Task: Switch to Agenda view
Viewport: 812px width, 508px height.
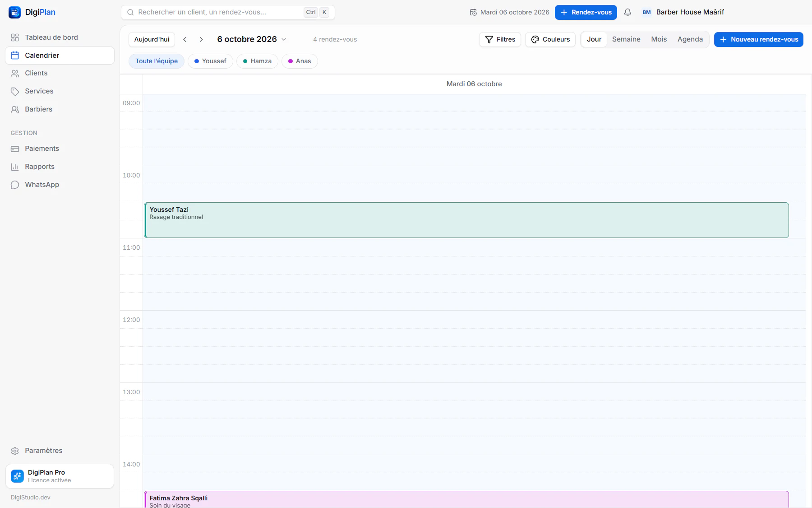Action: (690, 39)
